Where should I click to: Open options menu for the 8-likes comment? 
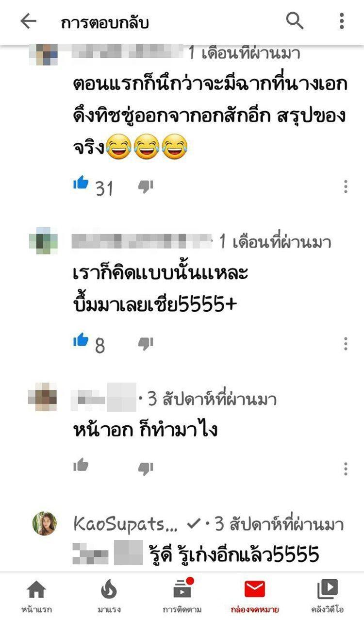(x=346, y=344)
